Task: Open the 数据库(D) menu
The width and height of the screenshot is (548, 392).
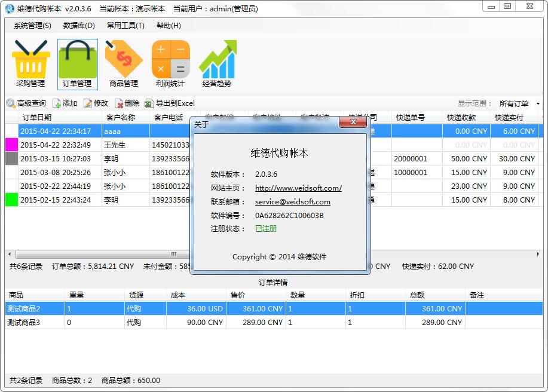Action: pyautogui.click(x=79, y=26)
